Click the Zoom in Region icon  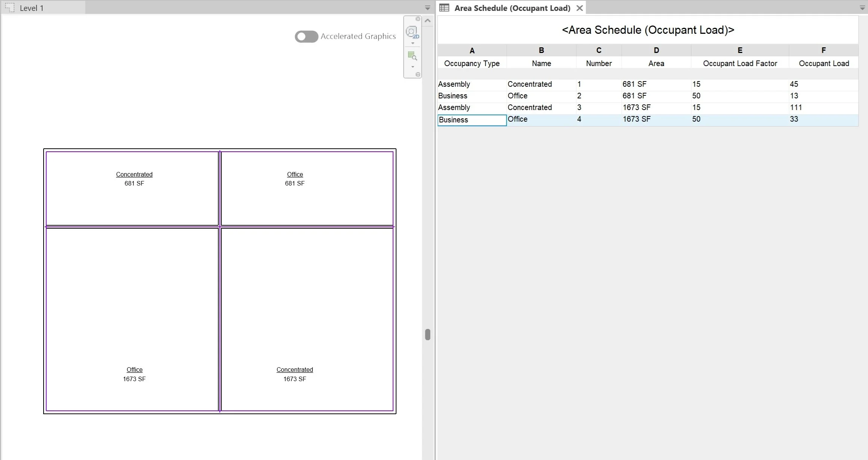tap(412, 56)
